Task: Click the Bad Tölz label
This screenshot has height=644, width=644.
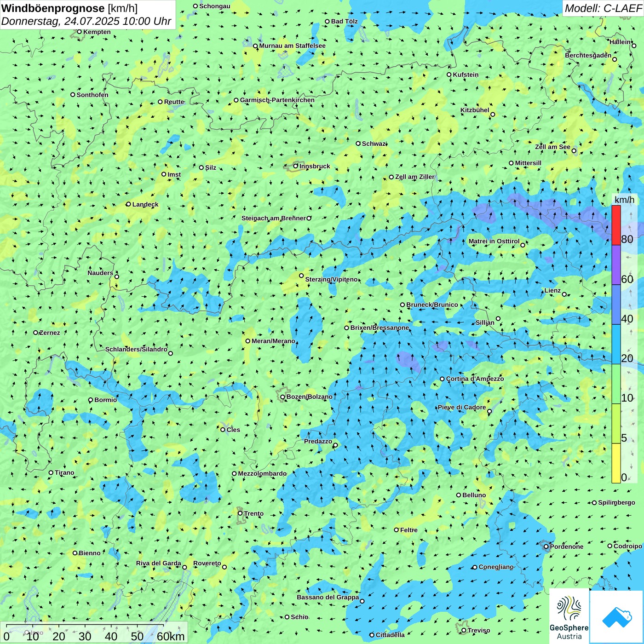Action: (345, 21)
